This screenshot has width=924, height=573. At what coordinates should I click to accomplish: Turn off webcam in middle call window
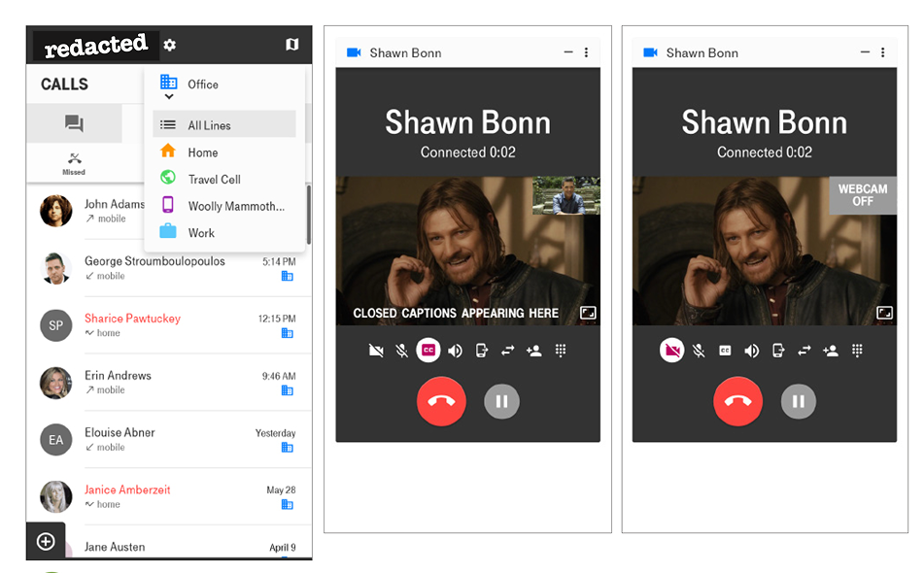(376, 351)
